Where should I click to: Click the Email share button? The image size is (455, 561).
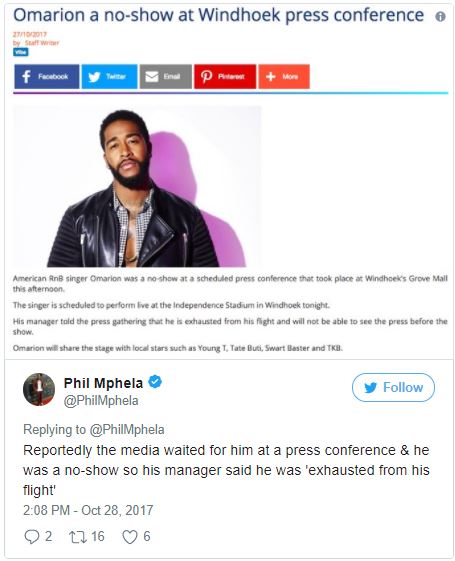(166, 77)
